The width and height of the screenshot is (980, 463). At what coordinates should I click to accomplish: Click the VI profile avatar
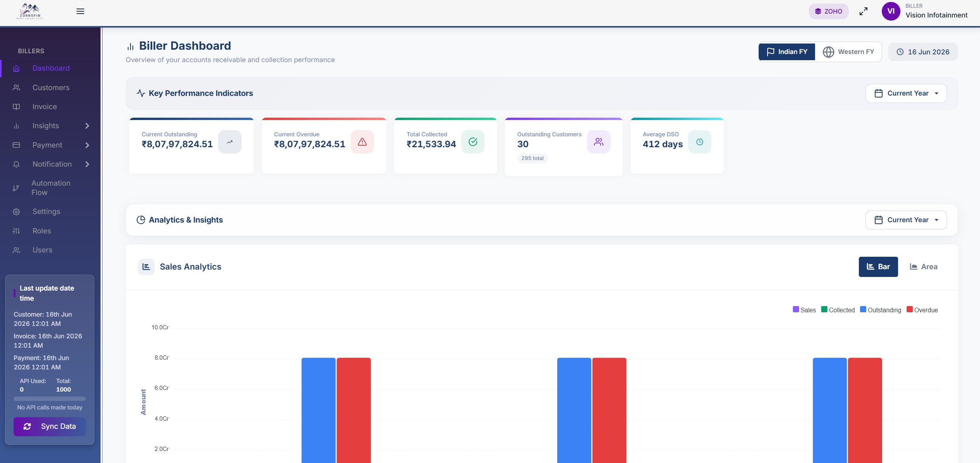coord(891,11)
